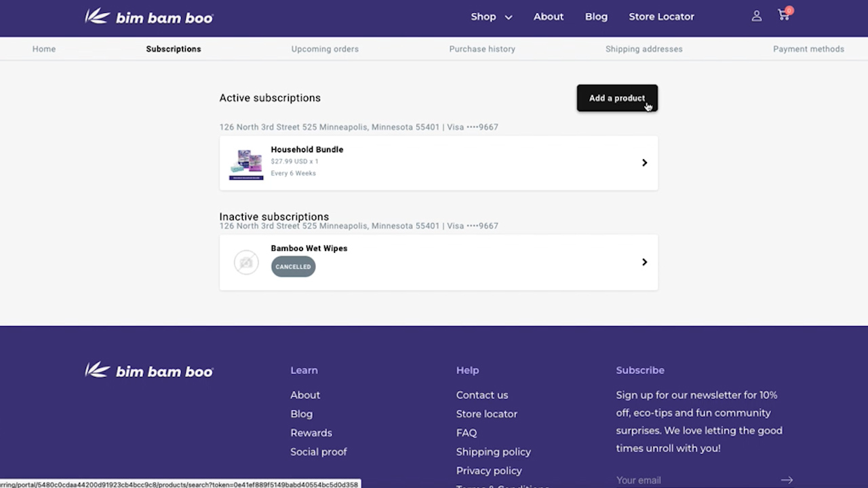Select the Subscriptions tab

[x=174, y=49]
